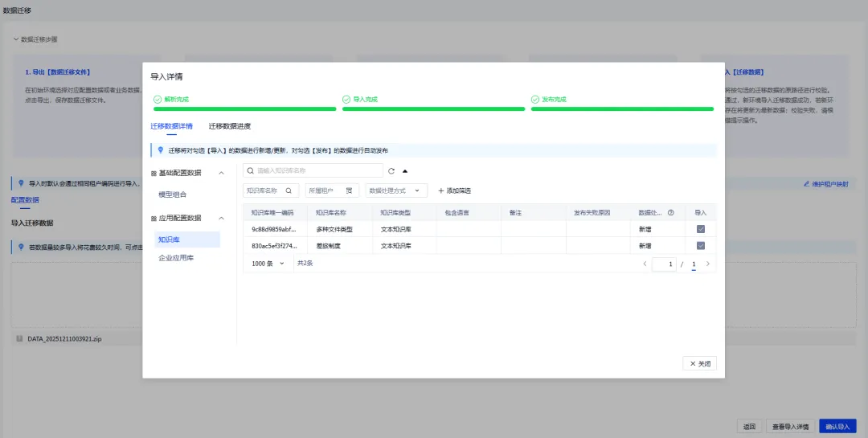Image resolution: width=868 pixels, height=438 pixels.
Task: Toggle the 导入 checkbox for 差旅制度 row
Action: [700, 246]
